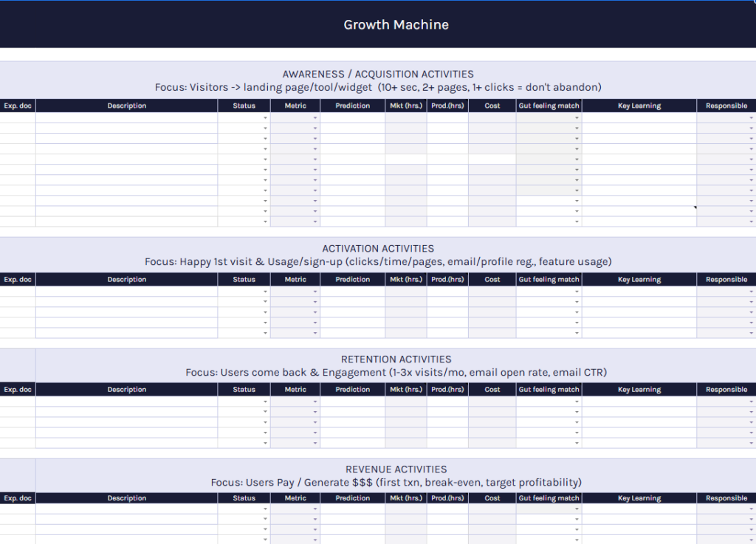Image resolution: width=756 pixels, height=544 pixels.
Task: Open Status dropdown in last Retention row
Action: pyautogui.click(x=265, y=443)
